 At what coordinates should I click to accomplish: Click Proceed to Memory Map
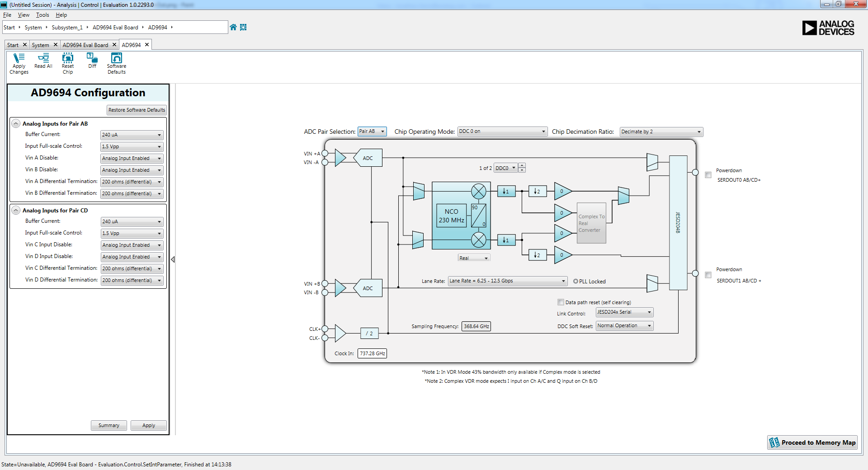click(811, 442)
